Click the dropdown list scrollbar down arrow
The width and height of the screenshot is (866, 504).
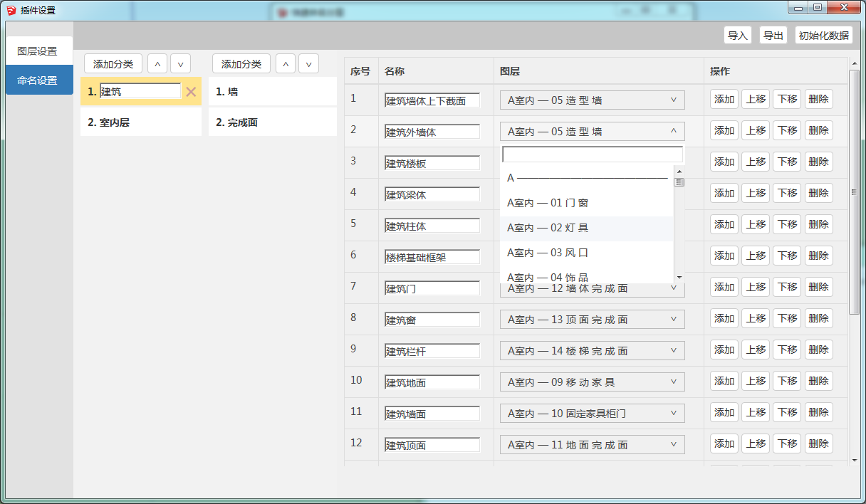tap(679, 277)
